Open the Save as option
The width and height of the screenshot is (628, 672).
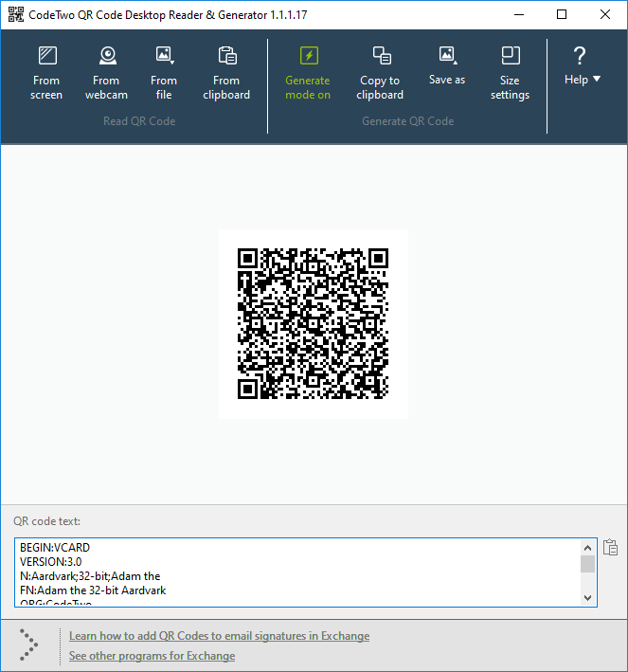pyautogui.click(x=447, y=66)
